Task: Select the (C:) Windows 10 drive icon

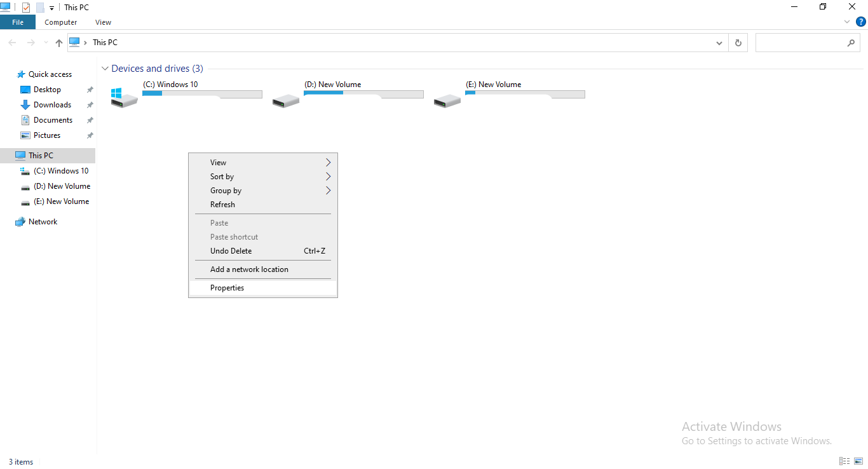Action: [x=124, y=97]
